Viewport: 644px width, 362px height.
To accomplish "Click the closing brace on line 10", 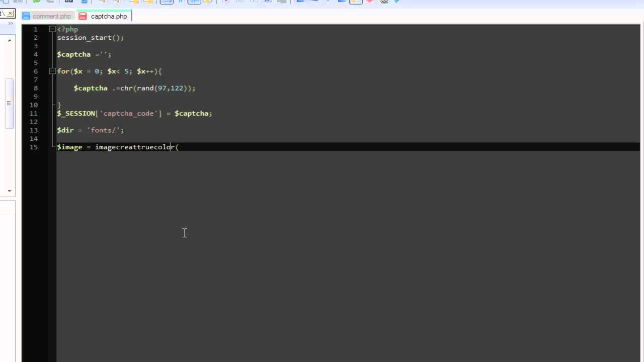I will (x=59, y=105).
